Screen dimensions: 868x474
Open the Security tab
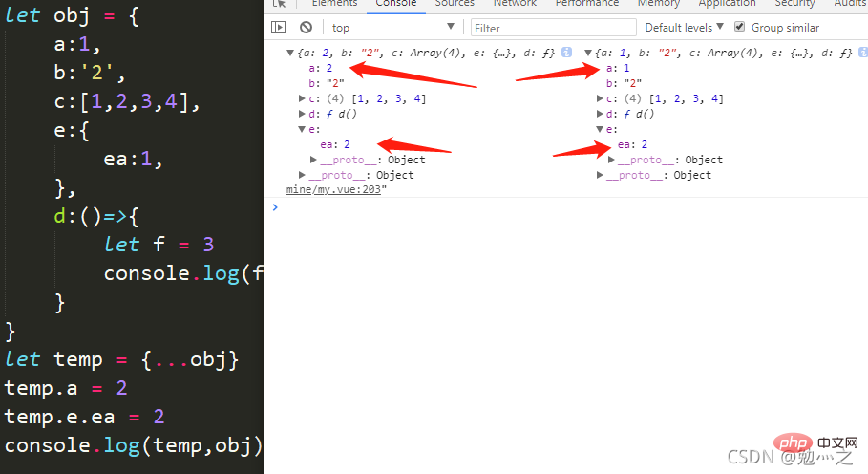click(794, 3)
